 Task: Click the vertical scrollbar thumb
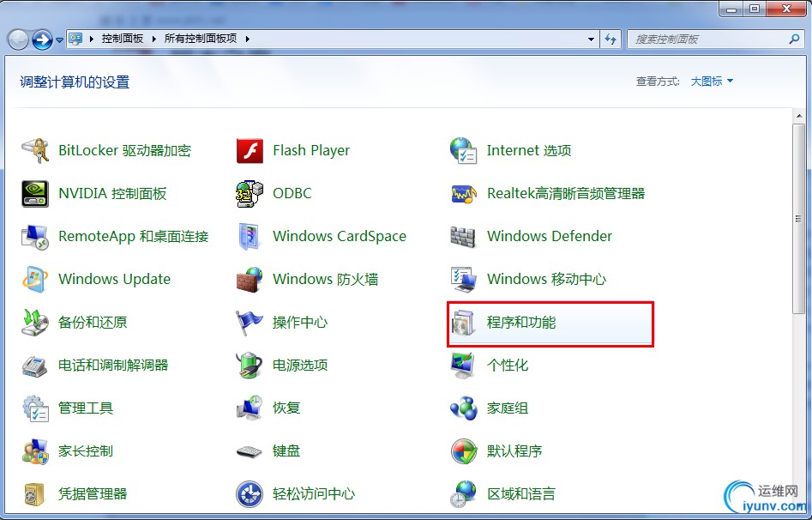[798, 218]
